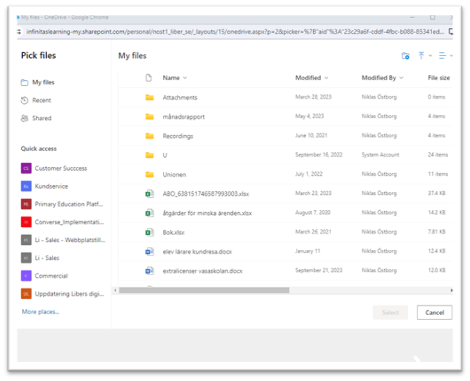
Task: Click the Kundservice blue site icon
Action: click(26, 186)
